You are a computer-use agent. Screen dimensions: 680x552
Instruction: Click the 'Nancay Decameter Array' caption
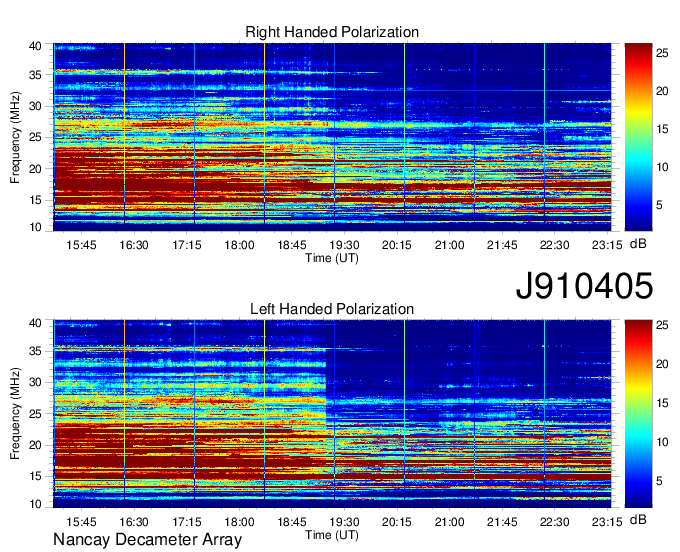pos(147,540)
